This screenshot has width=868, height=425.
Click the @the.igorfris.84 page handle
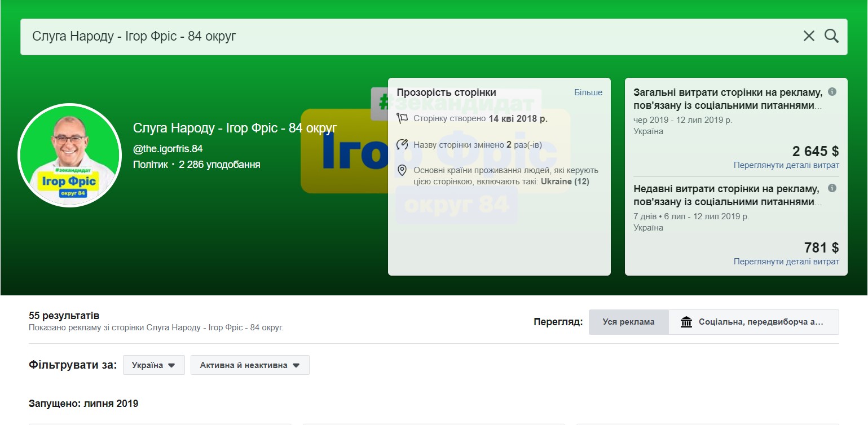pyautogui.click(x=168, y=149)
